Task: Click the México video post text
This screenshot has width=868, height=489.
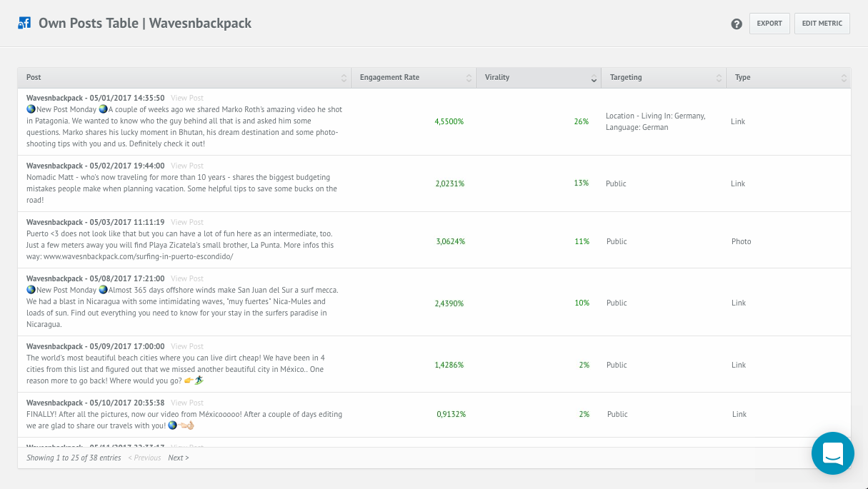Action: pos(184,420)
